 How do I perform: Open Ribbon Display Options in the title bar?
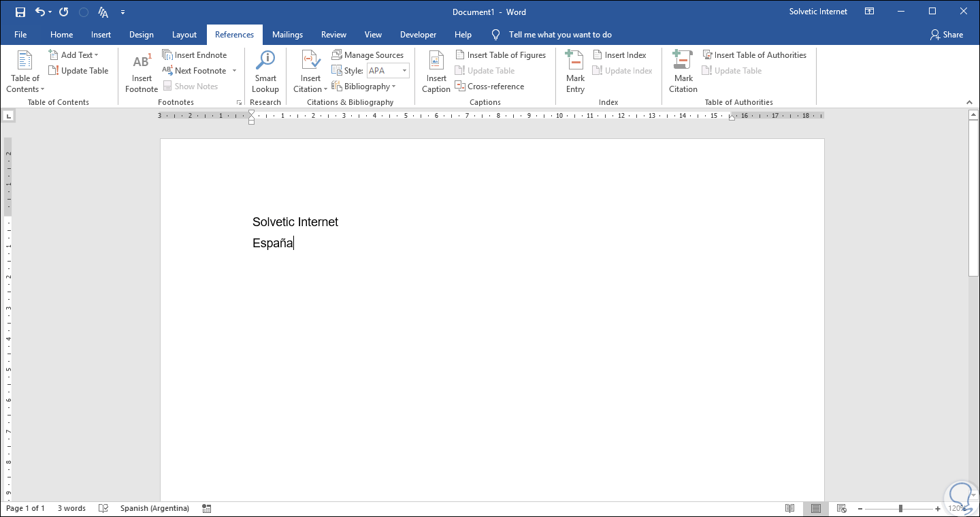pyautogui.click(x=869, y=12)
